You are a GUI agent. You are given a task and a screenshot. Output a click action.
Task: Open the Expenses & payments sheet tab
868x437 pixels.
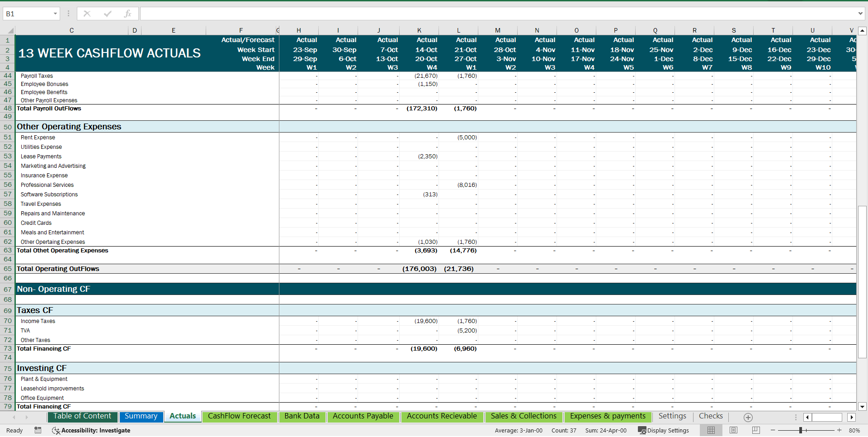pyautogui.click(x=608, y=416)
